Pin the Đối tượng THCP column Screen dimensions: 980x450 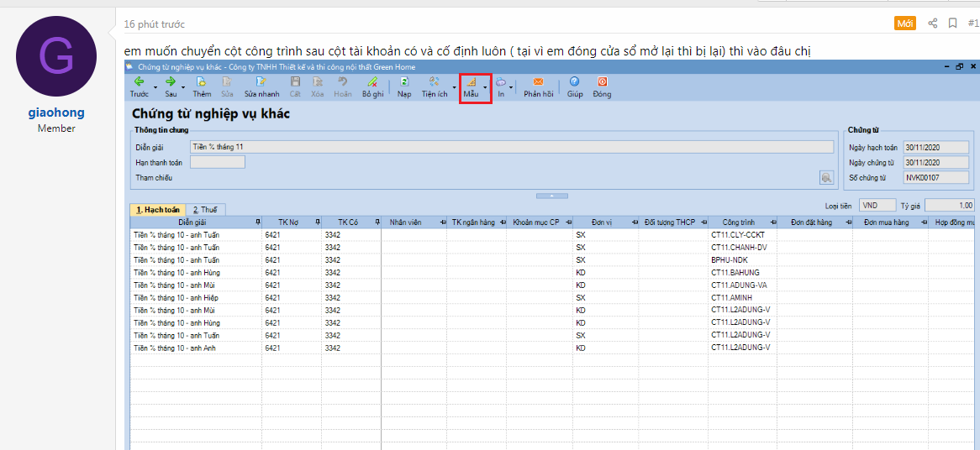point(705,222)
